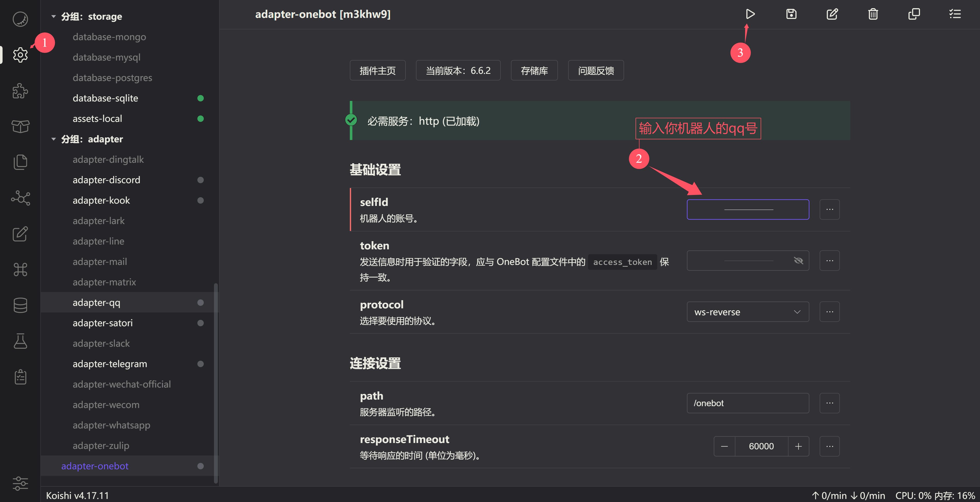Image resolution: width=980 pixels, height=502 pixels.
Task: Click the duplicate plugin icon in the toolbar
Action: click(914, 14)
